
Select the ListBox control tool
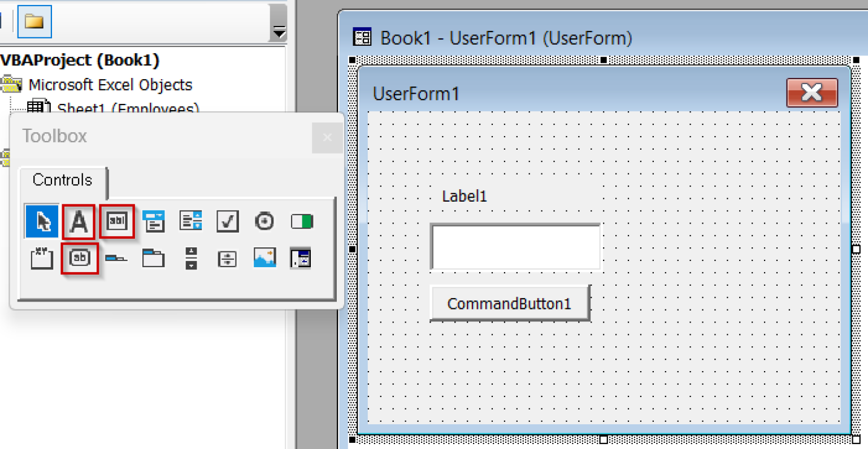pyautogui.click(x=190, y=221)
